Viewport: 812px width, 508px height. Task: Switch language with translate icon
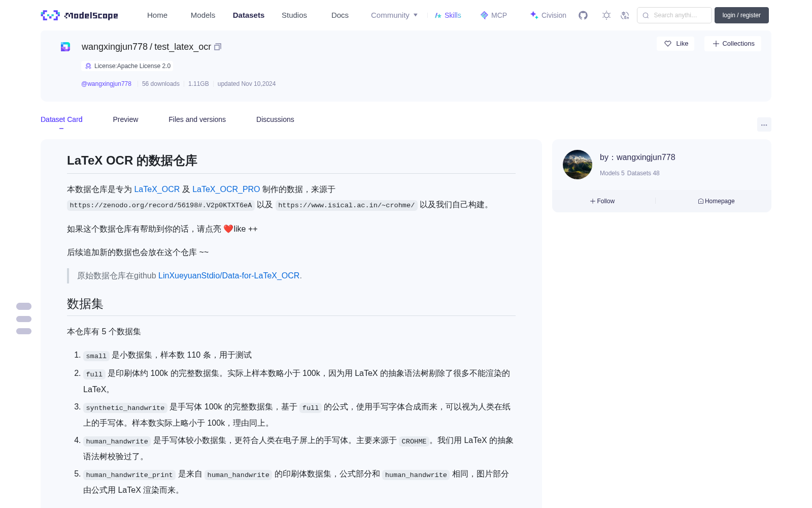pos(625,15)
